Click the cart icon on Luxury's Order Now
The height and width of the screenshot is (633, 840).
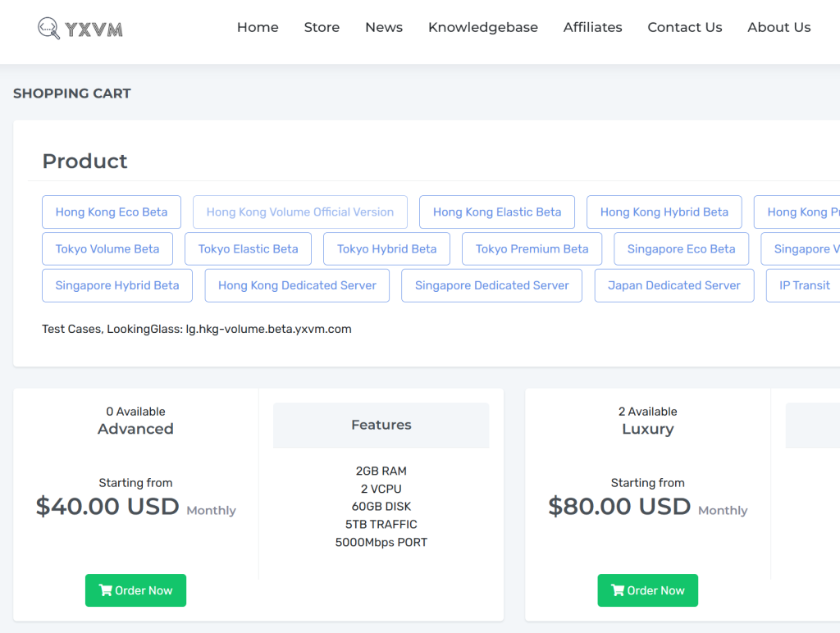[618, 590]
